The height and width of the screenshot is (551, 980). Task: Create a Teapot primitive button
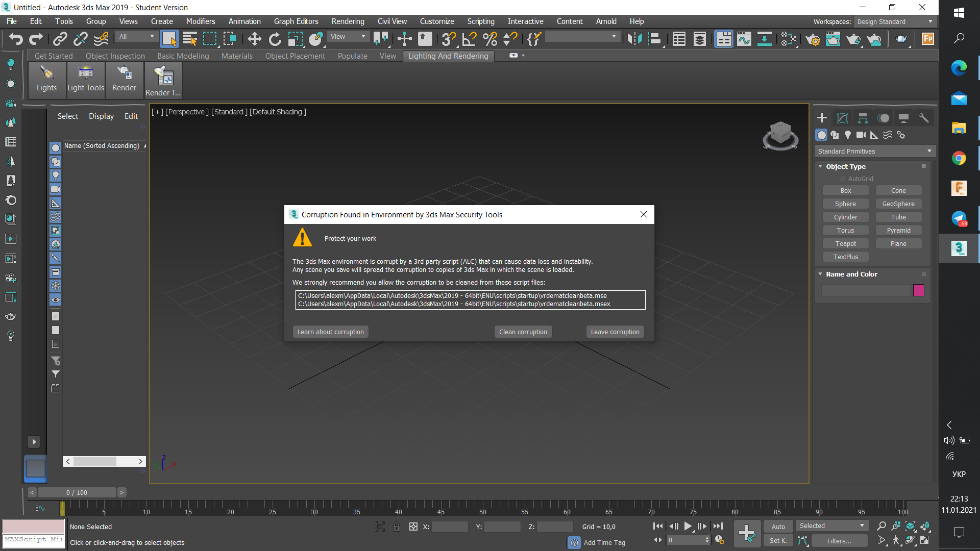coord(846,244)
